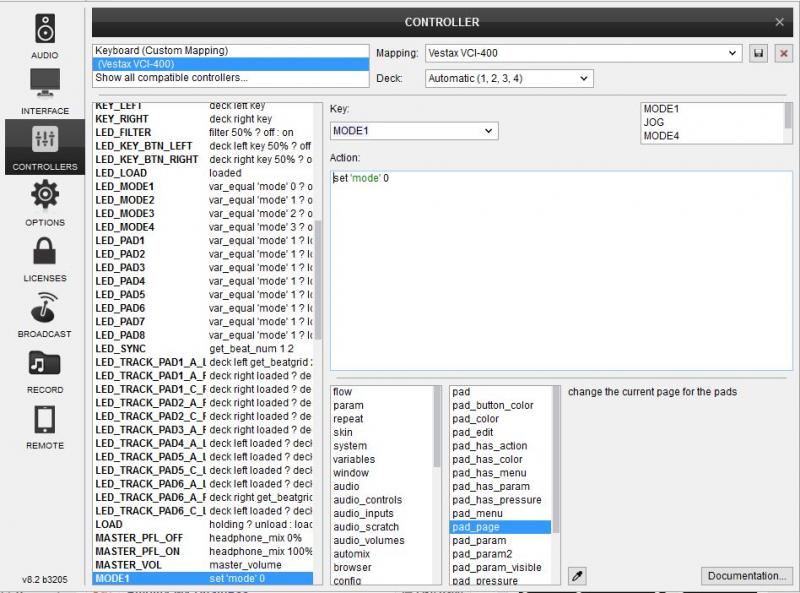Open the Audio settings section
Image resolution: width=800 pixels, height=593 pixels.
(x=45, y=35)
